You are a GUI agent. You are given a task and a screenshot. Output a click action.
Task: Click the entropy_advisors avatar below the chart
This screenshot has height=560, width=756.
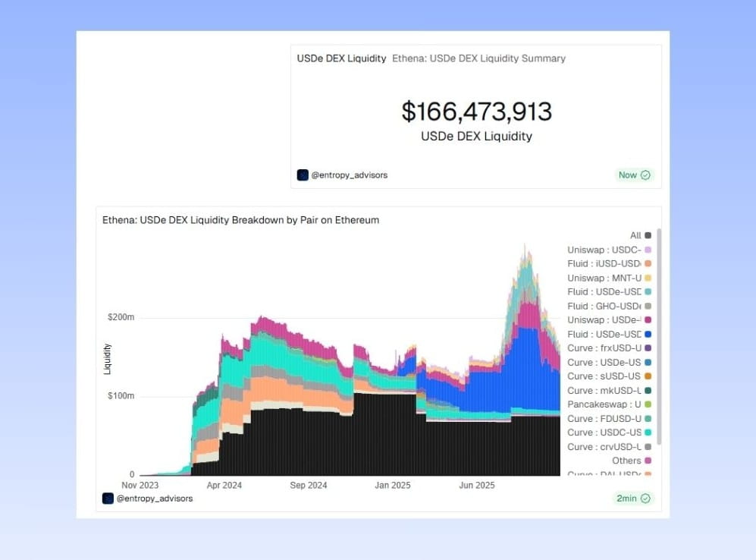click(108, 499)
